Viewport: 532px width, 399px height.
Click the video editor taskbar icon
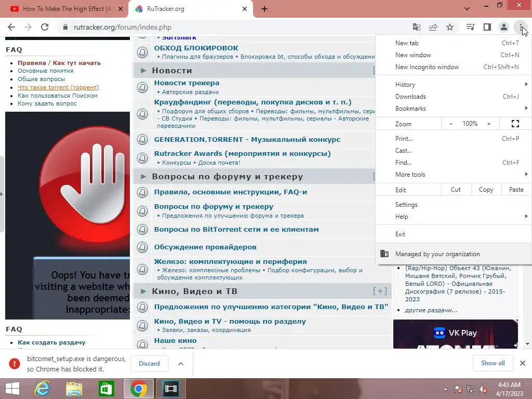tap(171, 389)
